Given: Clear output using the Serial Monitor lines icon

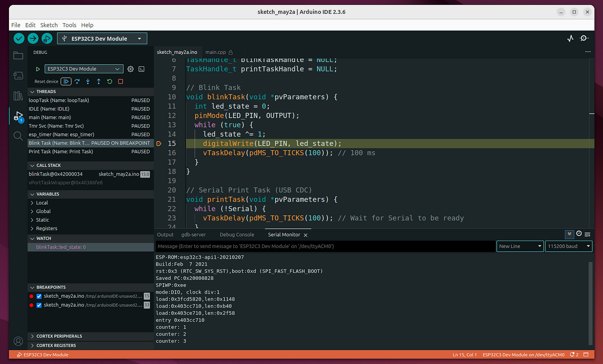Looking at the screenshot, I should pyautogui.click(x=588, y=234).
